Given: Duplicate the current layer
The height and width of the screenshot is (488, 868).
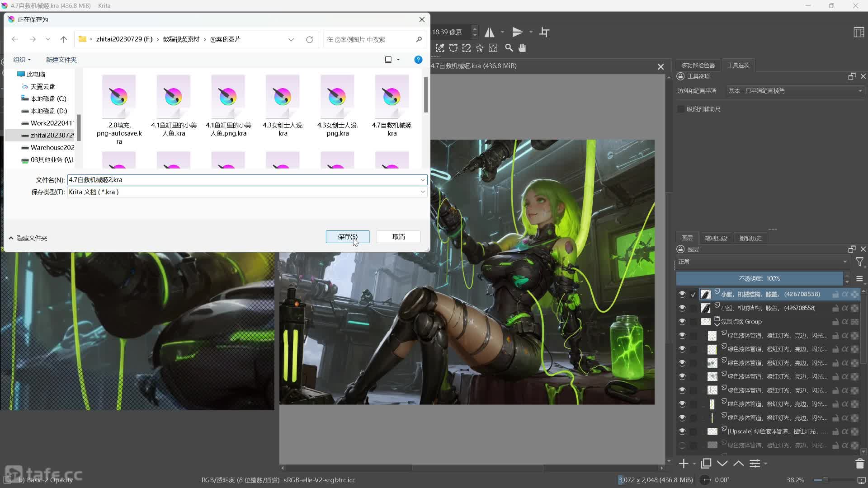Looking at the screenshot, I should tap(706, 464).
